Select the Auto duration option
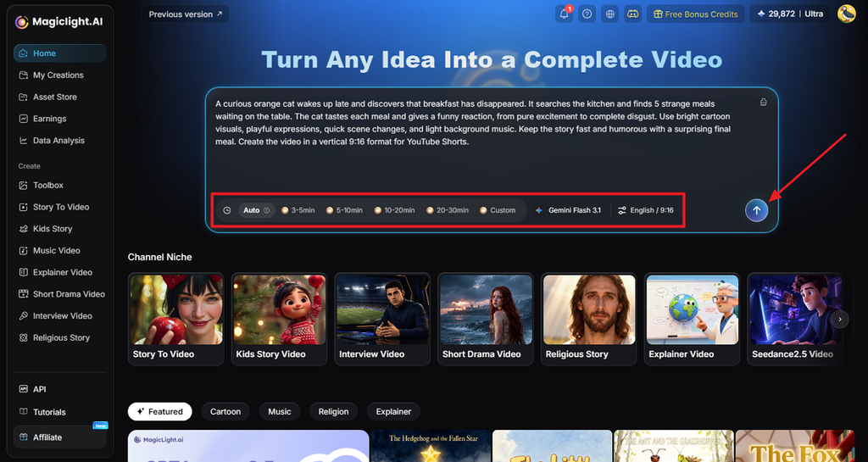 (256, 210)
